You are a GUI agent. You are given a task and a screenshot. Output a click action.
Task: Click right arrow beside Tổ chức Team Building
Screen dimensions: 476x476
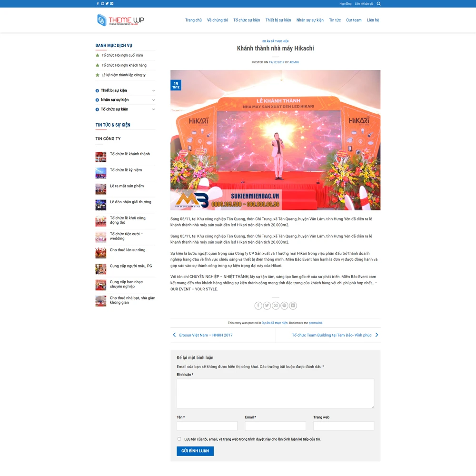(x=377, y=335)
